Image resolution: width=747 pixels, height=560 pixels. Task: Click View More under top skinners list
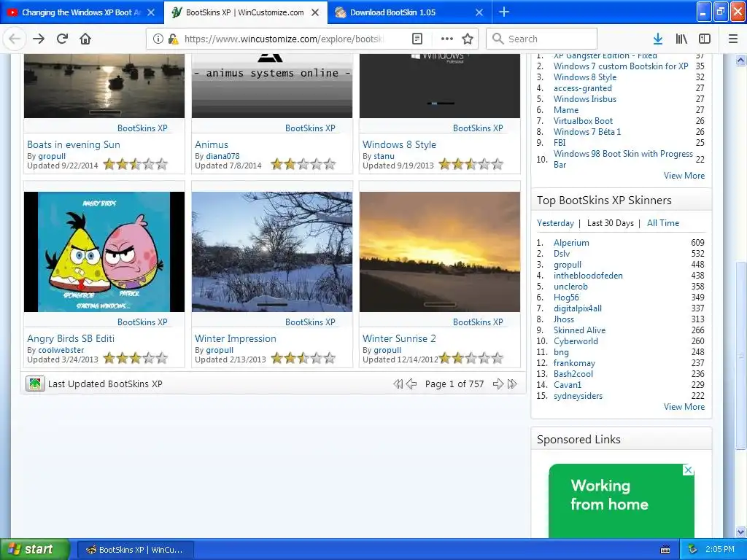coord(684,407)
